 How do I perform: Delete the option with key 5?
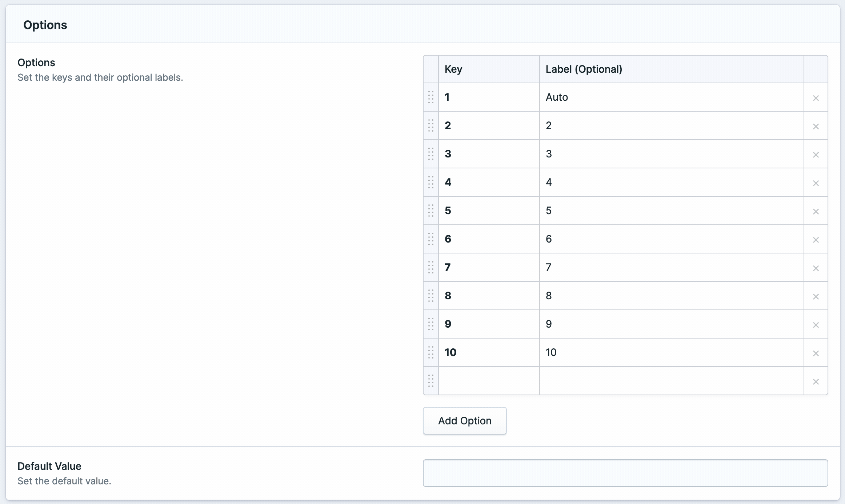coord(816,211)
